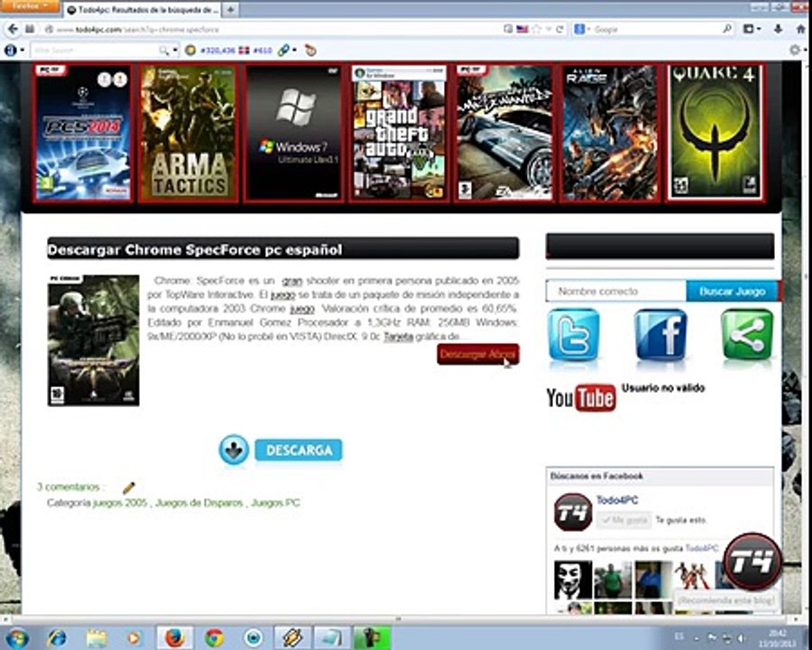Go to the browser home page

coord(800,29)
